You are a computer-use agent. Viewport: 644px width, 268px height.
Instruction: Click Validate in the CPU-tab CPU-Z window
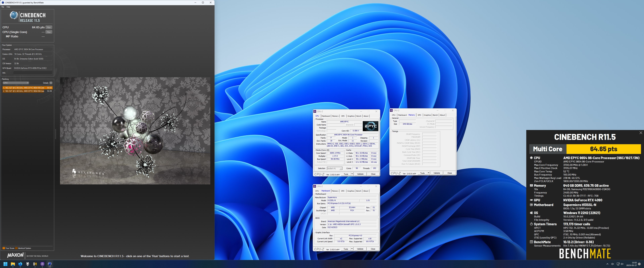[360, 174]
